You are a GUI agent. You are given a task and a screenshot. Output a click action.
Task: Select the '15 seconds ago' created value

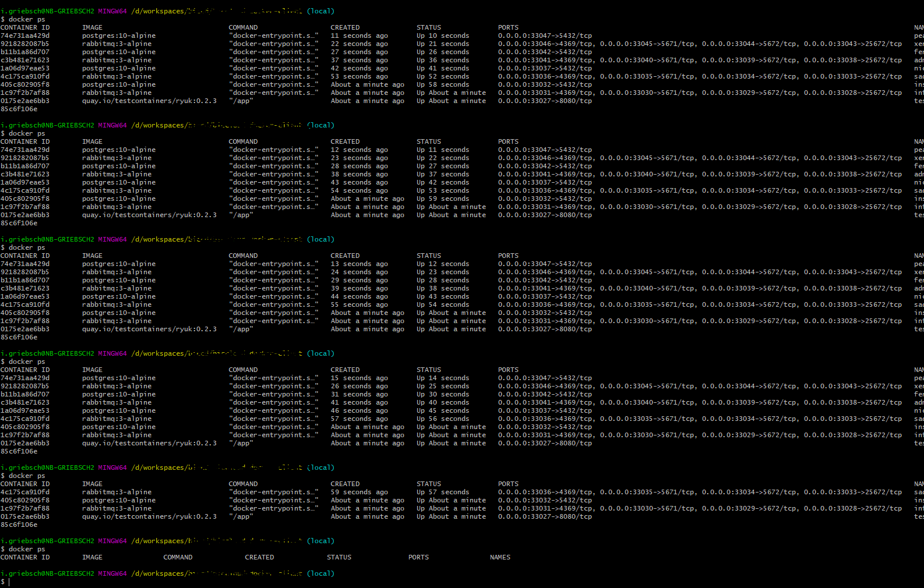359,378
